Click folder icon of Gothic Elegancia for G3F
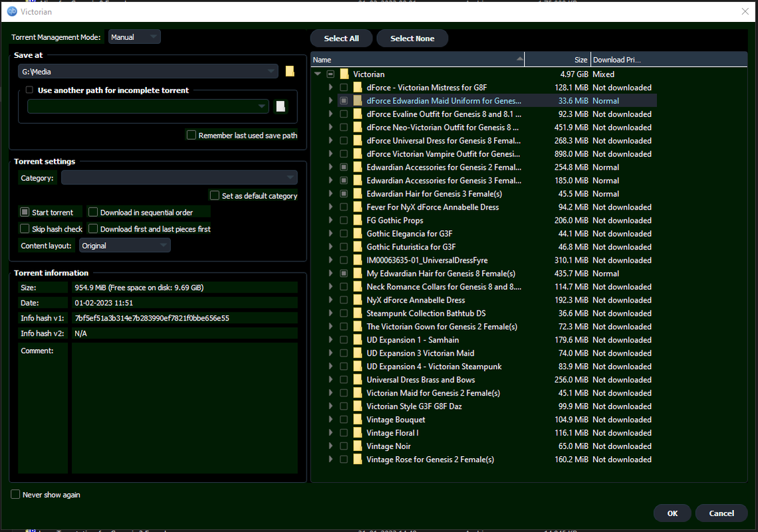The image size is (758, 532). [x=358, y=233]
